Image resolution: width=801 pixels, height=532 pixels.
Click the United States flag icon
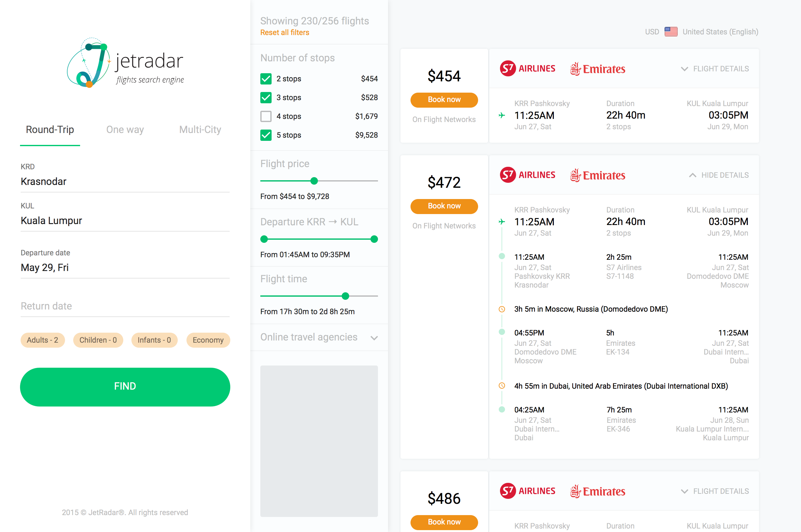[x=671, y=32]
